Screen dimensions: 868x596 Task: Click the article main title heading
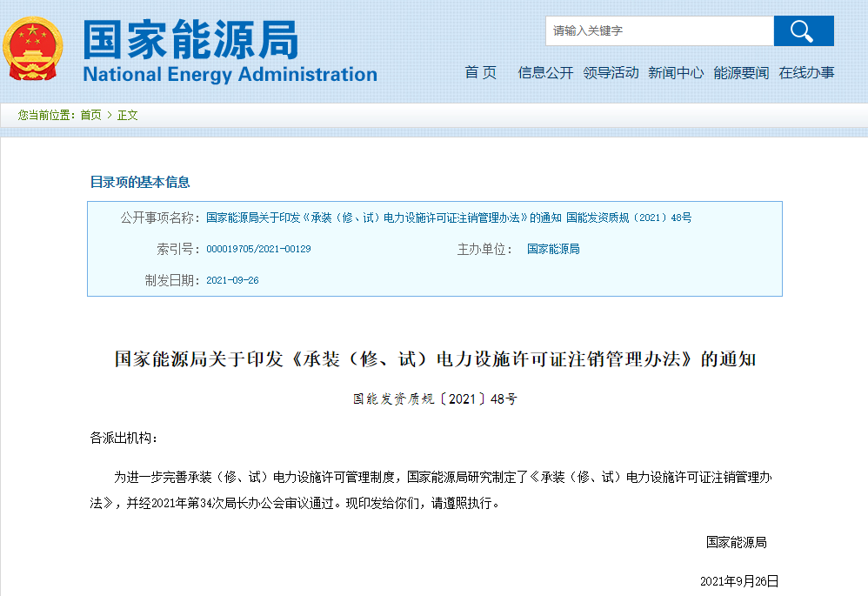(x=435, y=359)
